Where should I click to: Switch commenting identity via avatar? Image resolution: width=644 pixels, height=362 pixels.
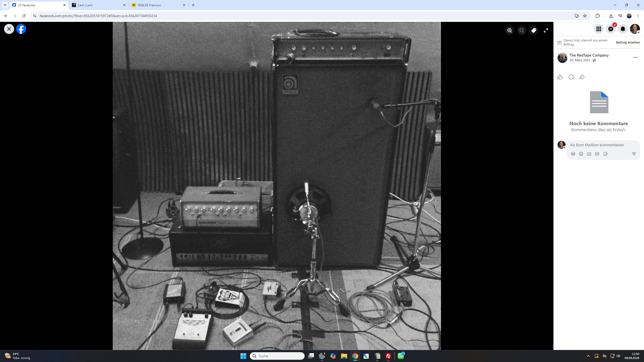pos(561,145)
